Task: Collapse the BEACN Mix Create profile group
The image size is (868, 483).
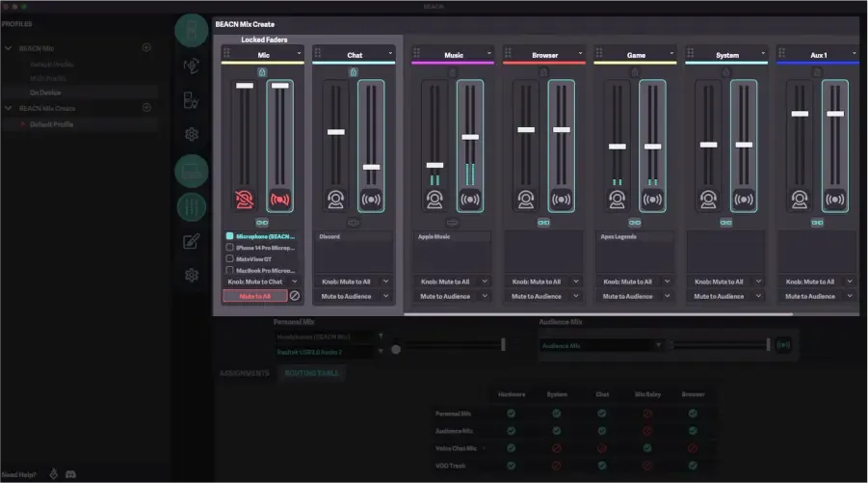Action: (9, 108)
